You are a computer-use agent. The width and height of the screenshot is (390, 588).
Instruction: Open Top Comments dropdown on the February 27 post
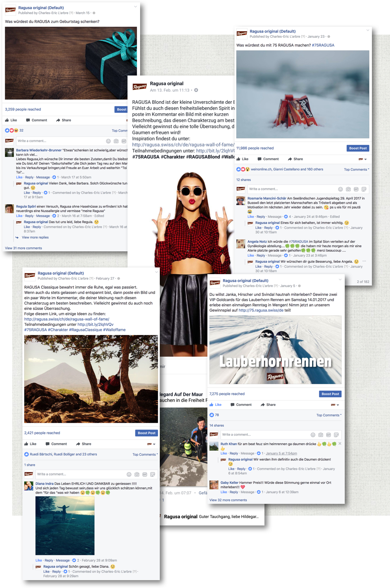(145, 455)
